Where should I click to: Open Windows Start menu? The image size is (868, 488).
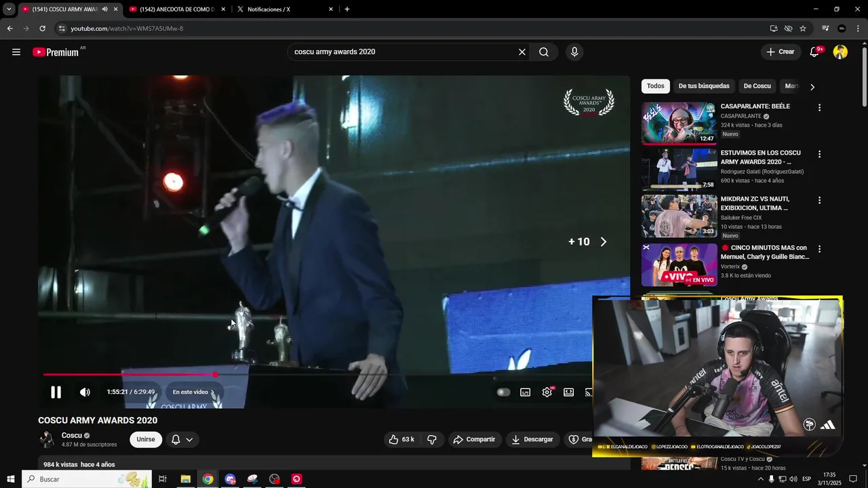[x=10, y=479]
